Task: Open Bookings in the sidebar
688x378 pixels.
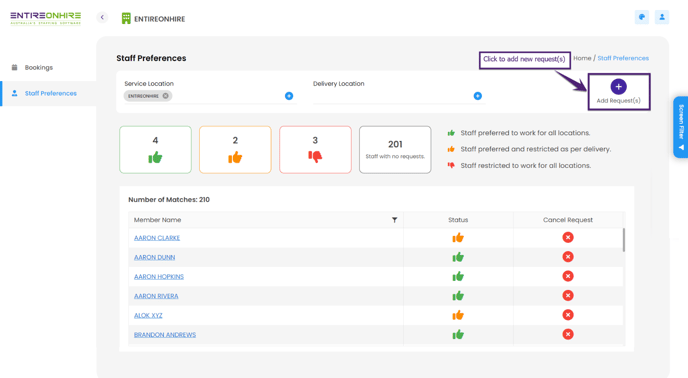Action: coord(39,67)
